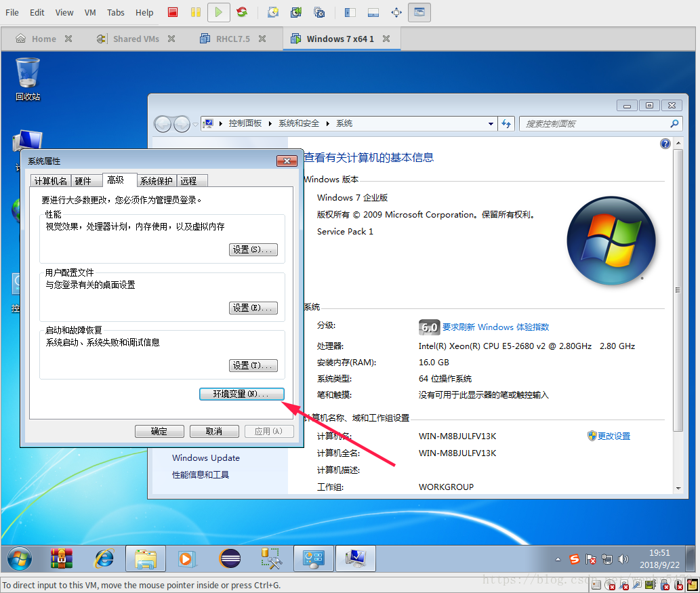Click 设置(S) under 性能
Screen dimensions: 700x593
253,249
